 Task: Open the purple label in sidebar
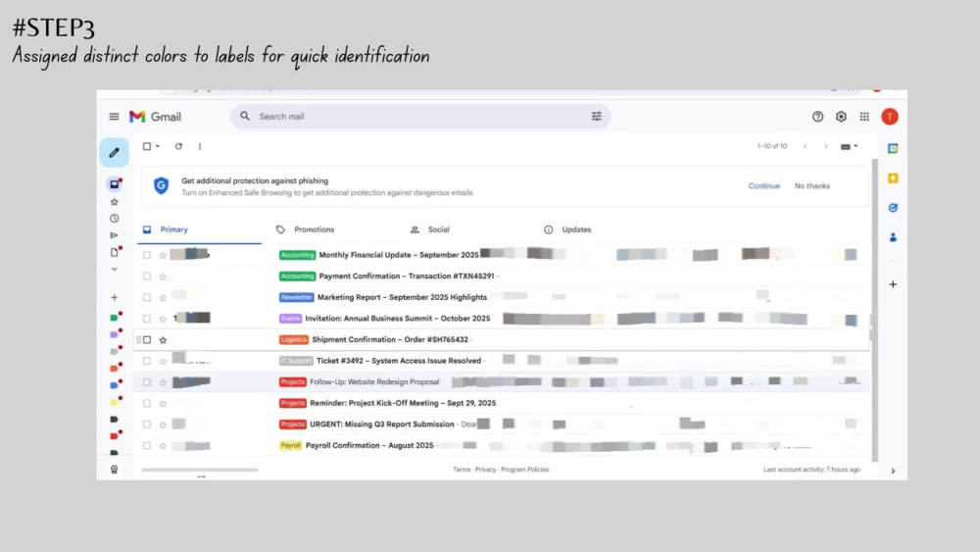coord(114,334)
